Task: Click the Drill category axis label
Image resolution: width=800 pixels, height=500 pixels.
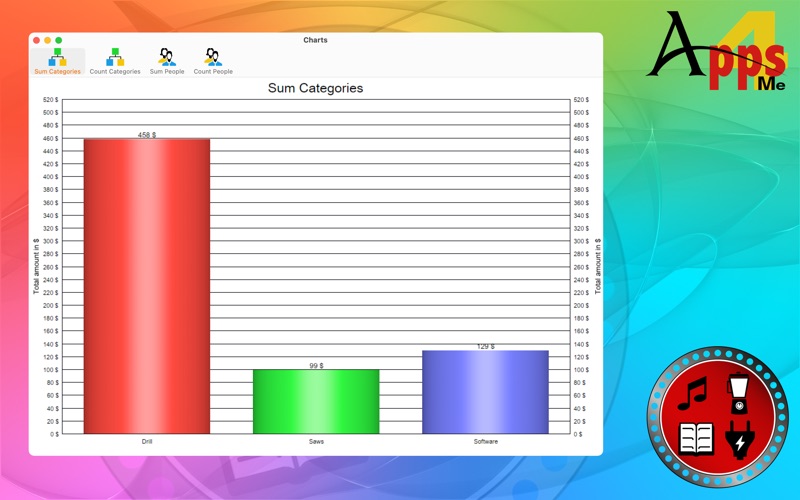Action: coord(147,441)
